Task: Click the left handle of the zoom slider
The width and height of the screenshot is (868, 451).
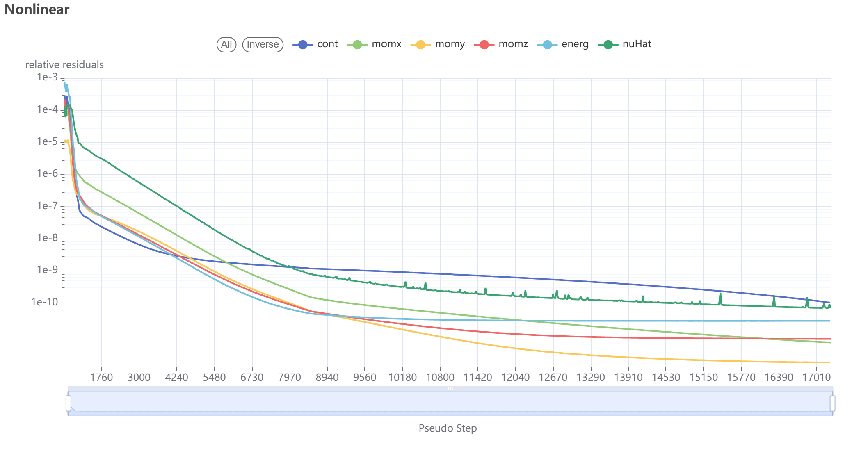Action: (69, 403)
